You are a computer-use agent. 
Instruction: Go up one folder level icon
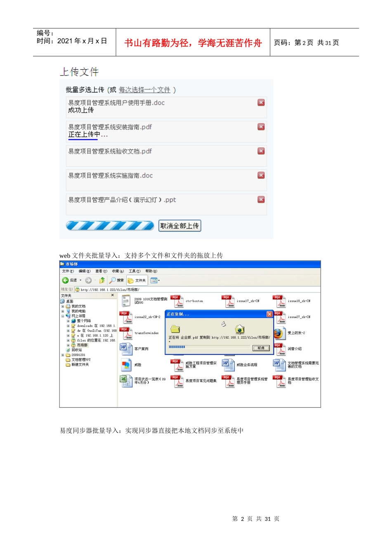(102, 280)
